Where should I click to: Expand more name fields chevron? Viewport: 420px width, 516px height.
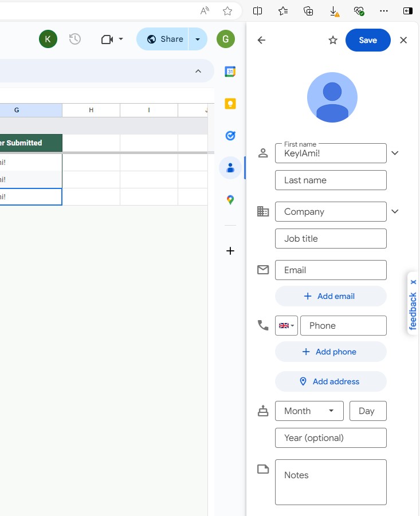pyautogui.click(x=395, y=153)
